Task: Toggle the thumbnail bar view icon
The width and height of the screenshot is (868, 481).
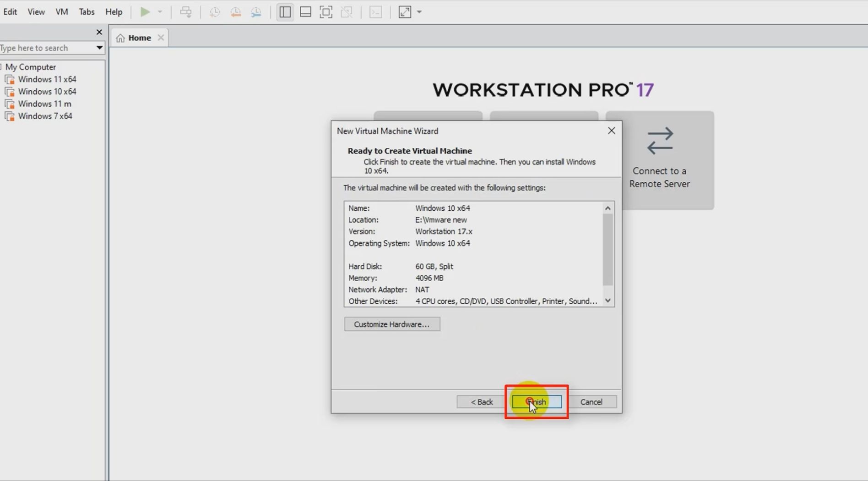Action: pos(305,12)
